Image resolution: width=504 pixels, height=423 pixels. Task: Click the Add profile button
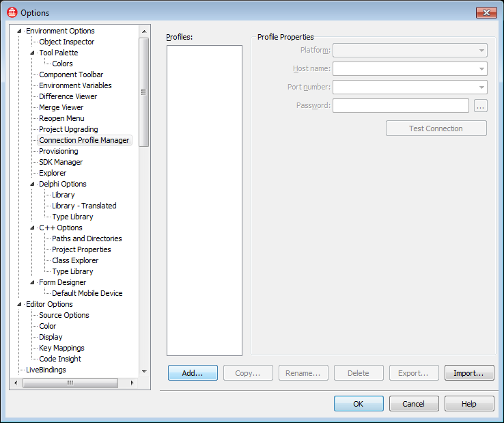(193, 373)
